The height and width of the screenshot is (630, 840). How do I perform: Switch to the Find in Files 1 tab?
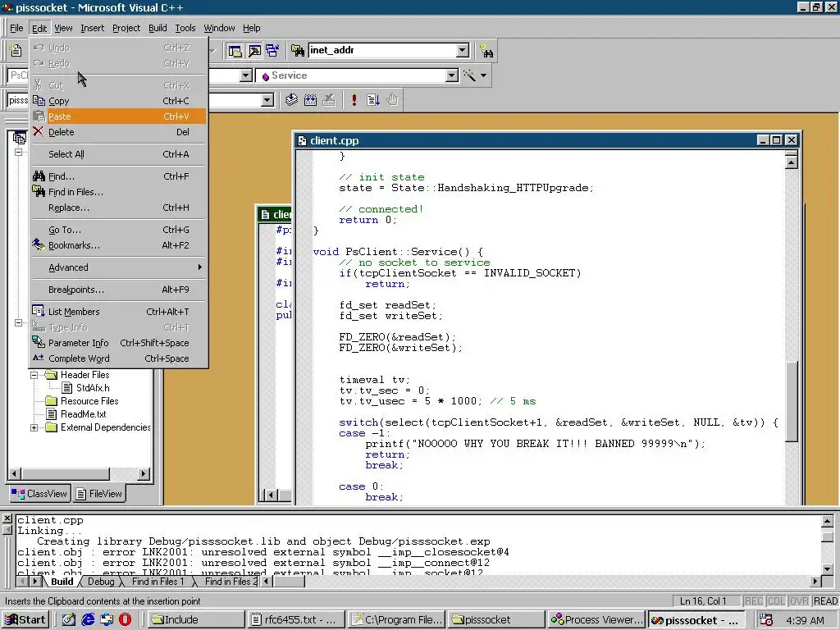157,582
